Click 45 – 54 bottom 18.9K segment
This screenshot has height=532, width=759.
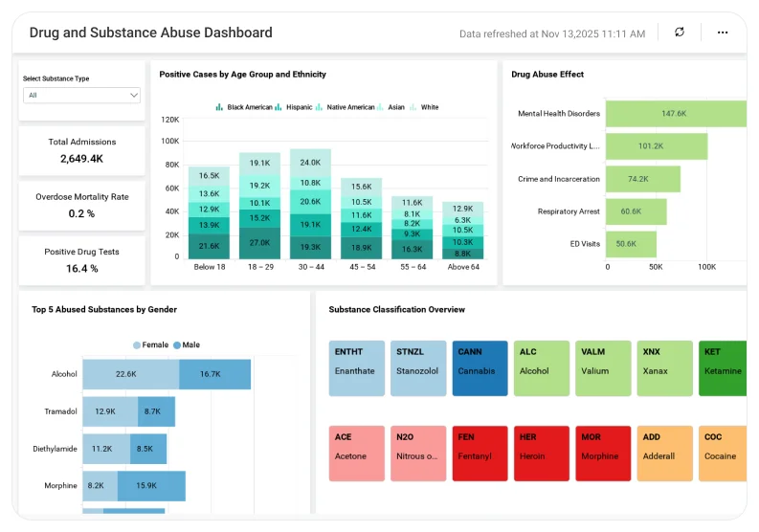[361, 248]
